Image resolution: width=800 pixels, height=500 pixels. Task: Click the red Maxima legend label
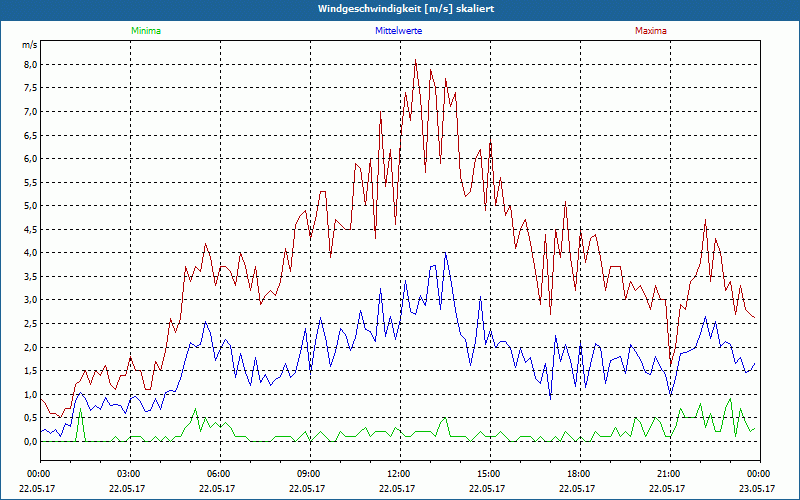click(x=651, y=31)
